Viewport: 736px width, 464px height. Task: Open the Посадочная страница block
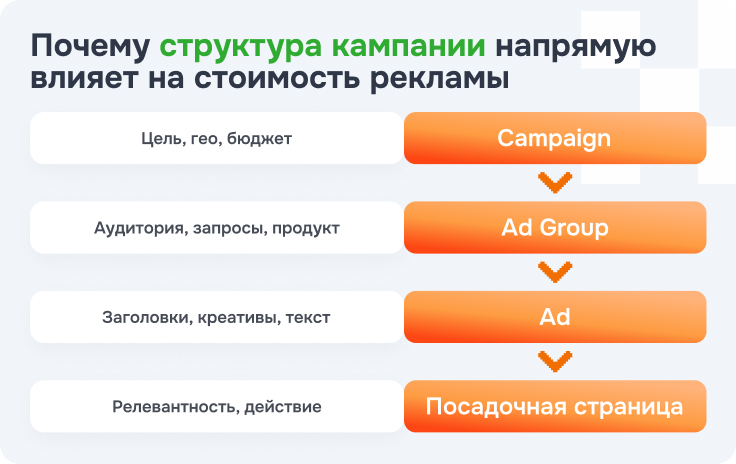point(554,407)
